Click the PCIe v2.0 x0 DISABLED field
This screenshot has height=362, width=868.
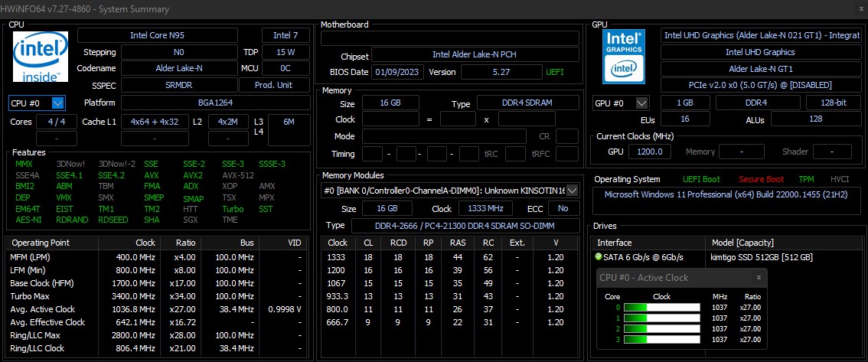(761, 85)
